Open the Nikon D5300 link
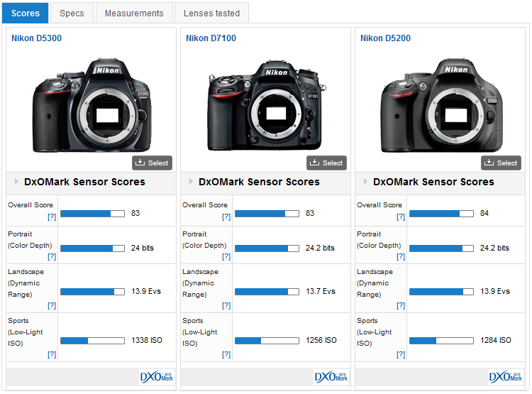Screen dimensions: 532x394 click(x=37, y=38)
